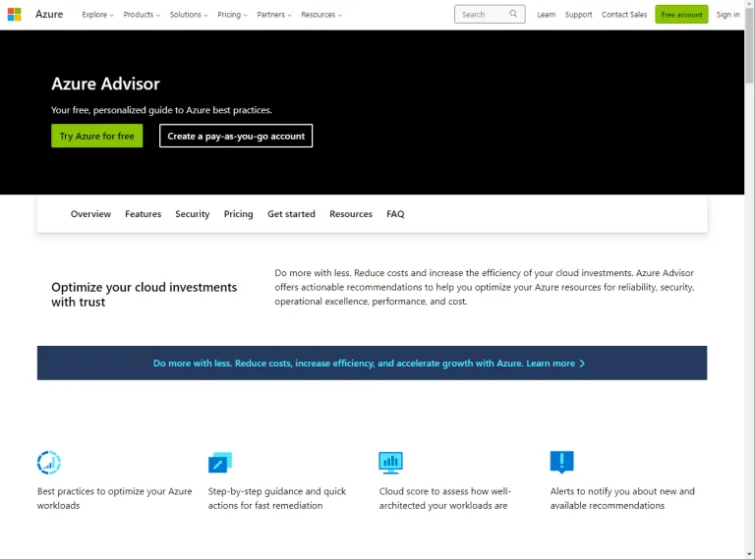Viewport: 755px width, 560px height.
Task: Click the search magnifier icon
Action: point(513,14)
